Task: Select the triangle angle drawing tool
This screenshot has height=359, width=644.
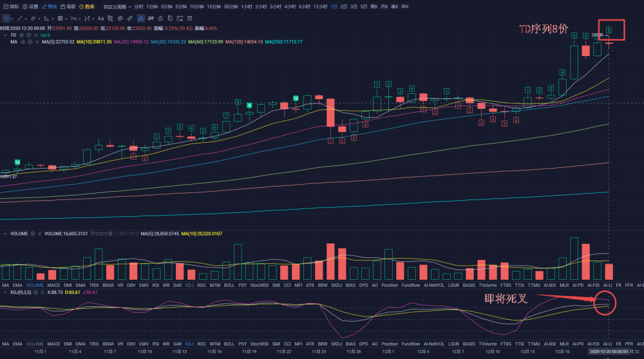Action: (x=46, y=19)
